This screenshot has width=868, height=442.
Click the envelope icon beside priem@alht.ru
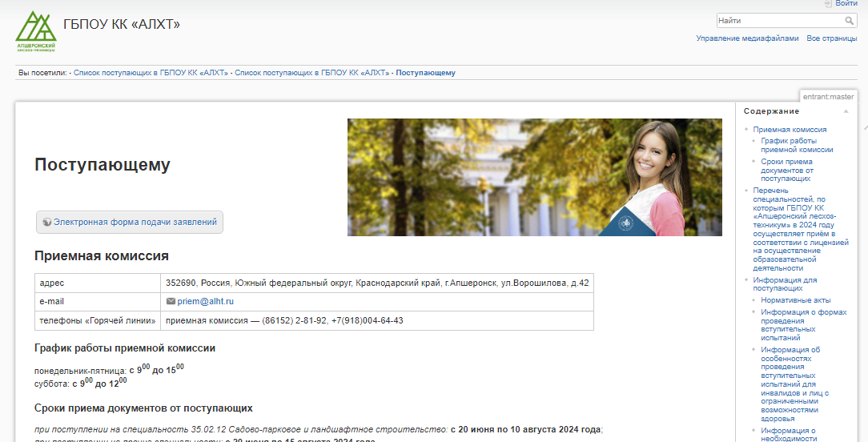pos(171,301)
